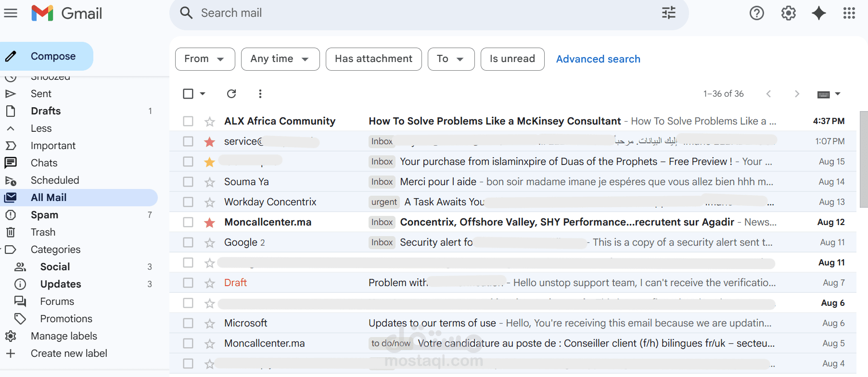Check the Workday Concentrix email checkbox
This screenshot has height=377, width=868.
(188, 202)
